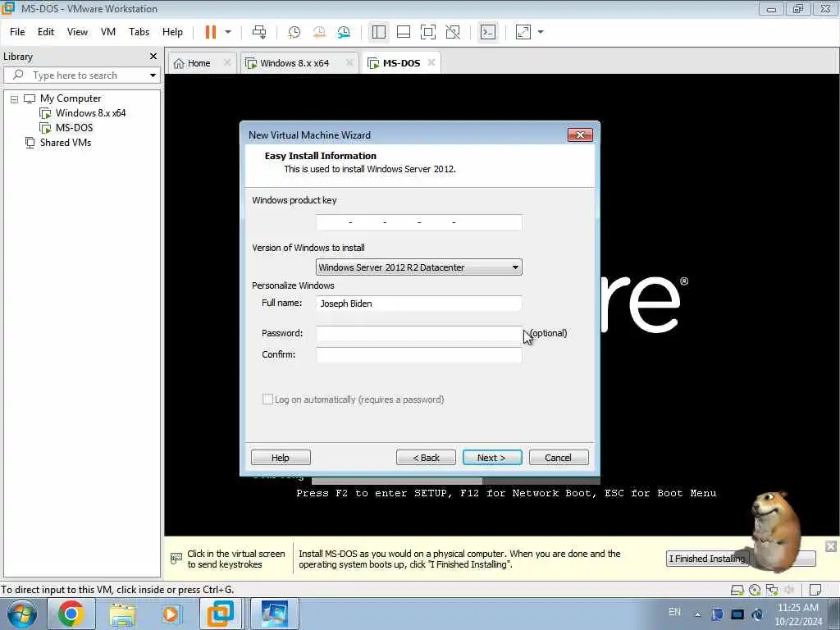Close the Library panel
This screenshot has height=630, width=840.
[x=153, y=57]
